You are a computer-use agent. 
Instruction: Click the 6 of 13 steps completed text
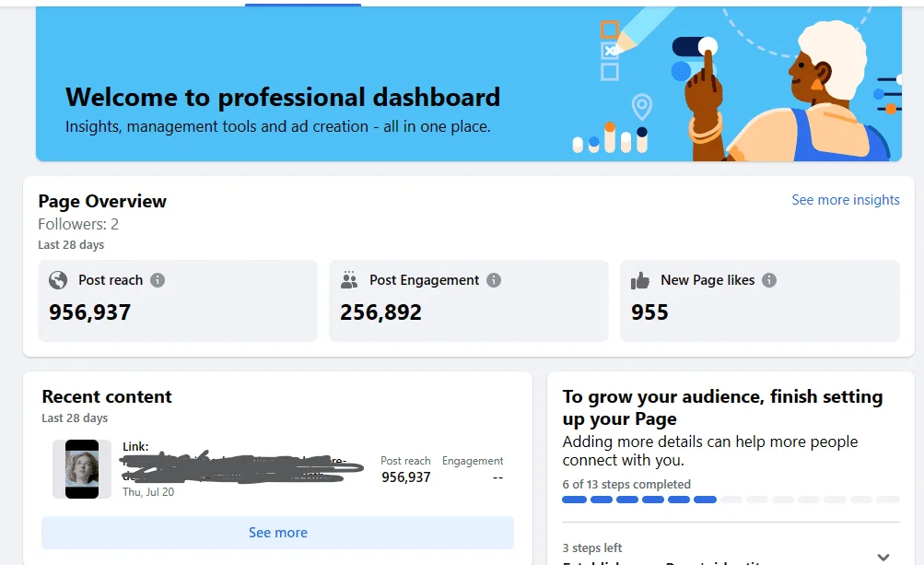tap(626, 484)
